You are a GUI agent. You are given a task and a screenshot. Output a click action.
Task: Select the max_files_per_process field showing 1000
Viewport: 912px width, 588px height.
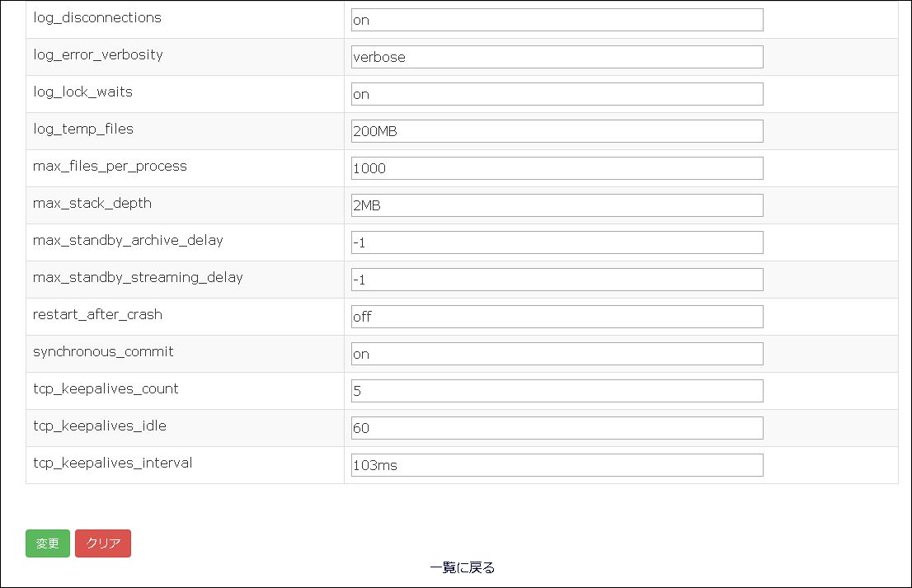tap(557, 169)
